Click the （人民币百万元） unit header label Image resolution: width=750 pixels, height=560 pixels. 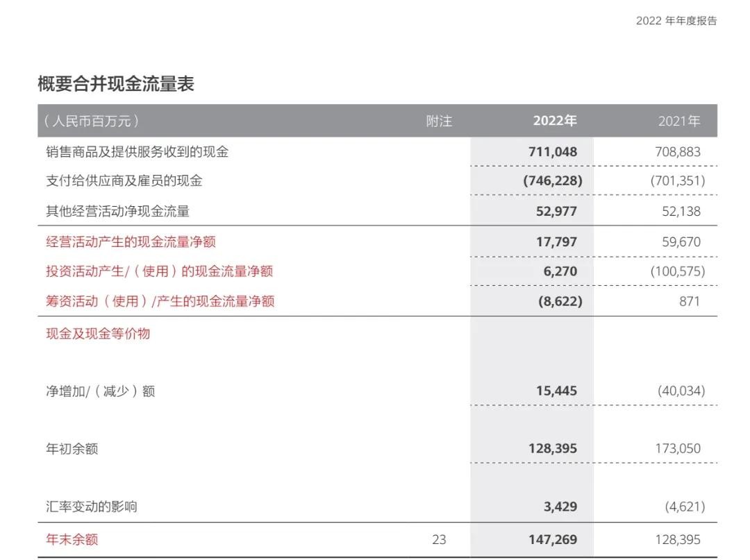click(x=91, y=121)
